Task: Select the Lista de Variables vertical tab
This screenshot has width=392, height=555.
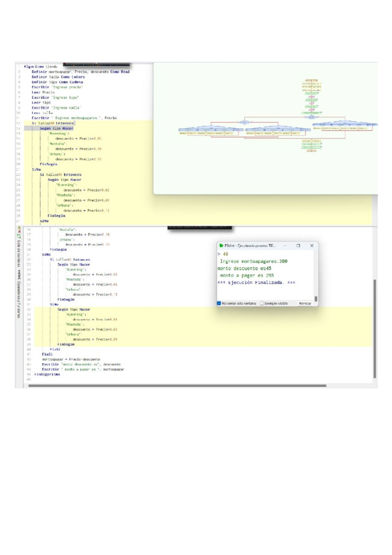Action: 19,254
